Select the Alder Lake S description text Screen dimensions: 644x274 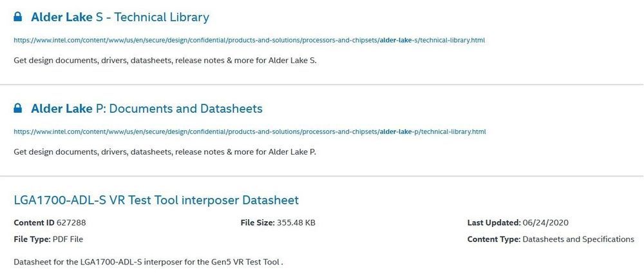click(x=165, y=61)
